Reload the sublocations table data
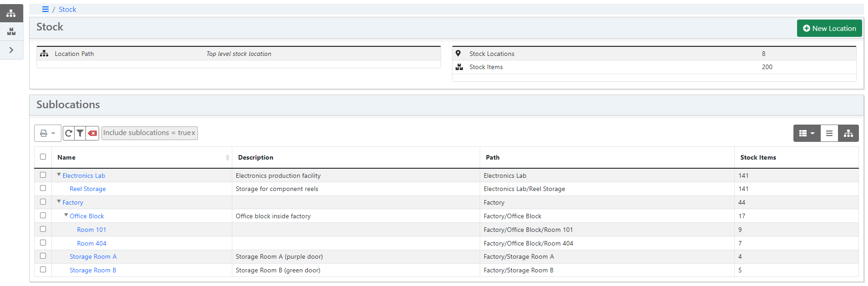868x286 pixels. click(69, 133)
